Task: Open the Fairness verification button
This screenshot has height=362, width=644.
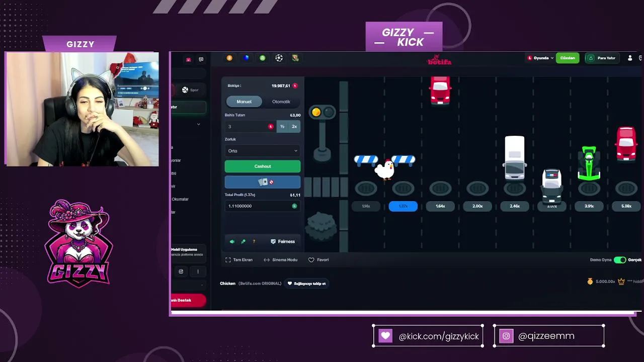Action: pyautogui.click(x=283, y=242)
